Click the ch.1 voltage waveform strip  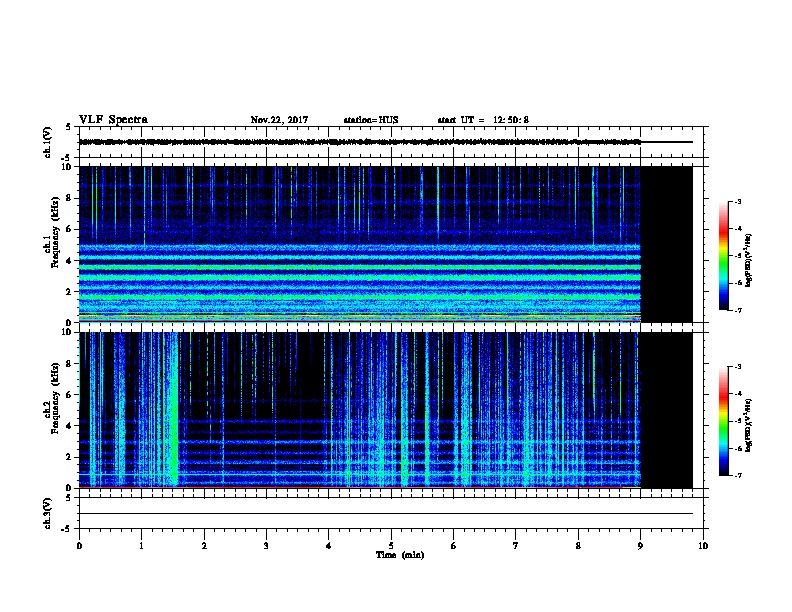[x=391, y=142]
